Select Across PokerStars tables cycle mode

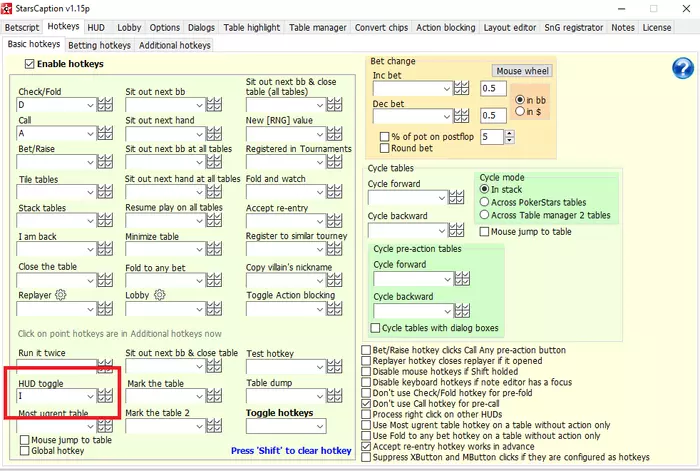point(484,202)
